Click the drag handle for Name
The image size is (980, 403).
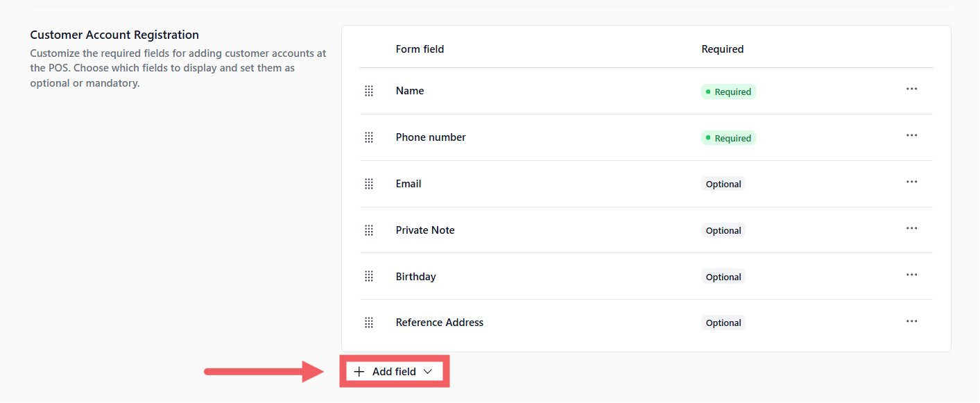click(x=369, y=91)
